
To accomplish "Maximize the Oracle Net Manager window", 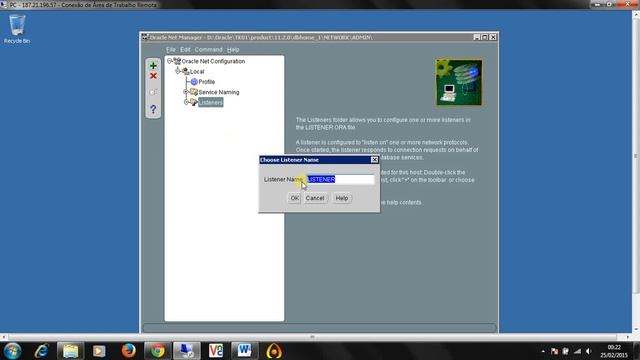I will [485, 37].
